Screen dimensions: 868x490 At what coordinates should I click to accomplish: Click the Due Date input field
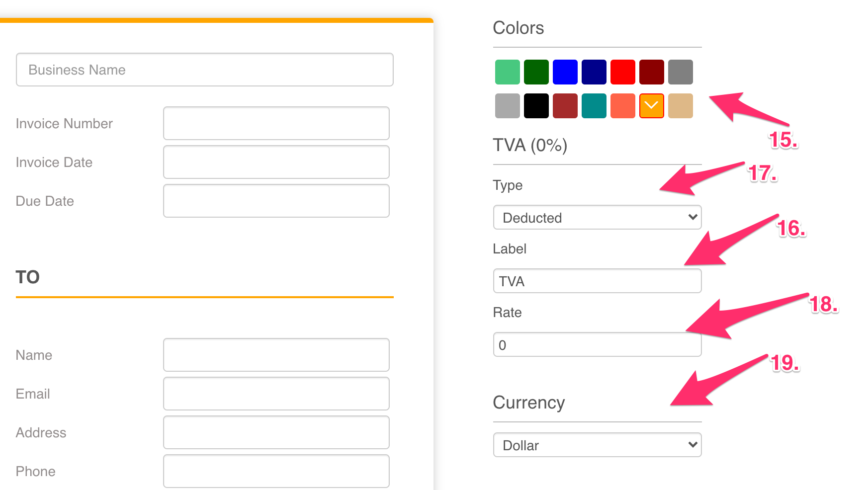276,201
